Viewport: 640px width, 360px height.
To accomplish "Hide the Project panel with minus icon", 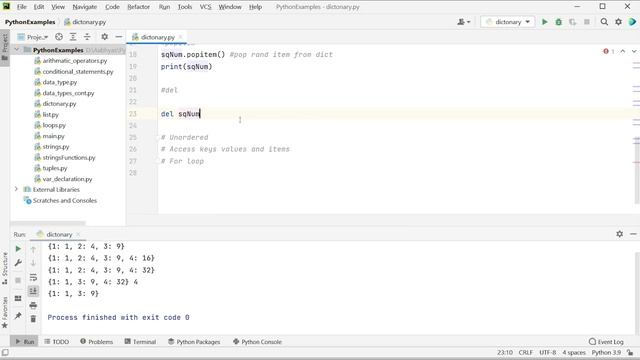I will coord(119,37).
